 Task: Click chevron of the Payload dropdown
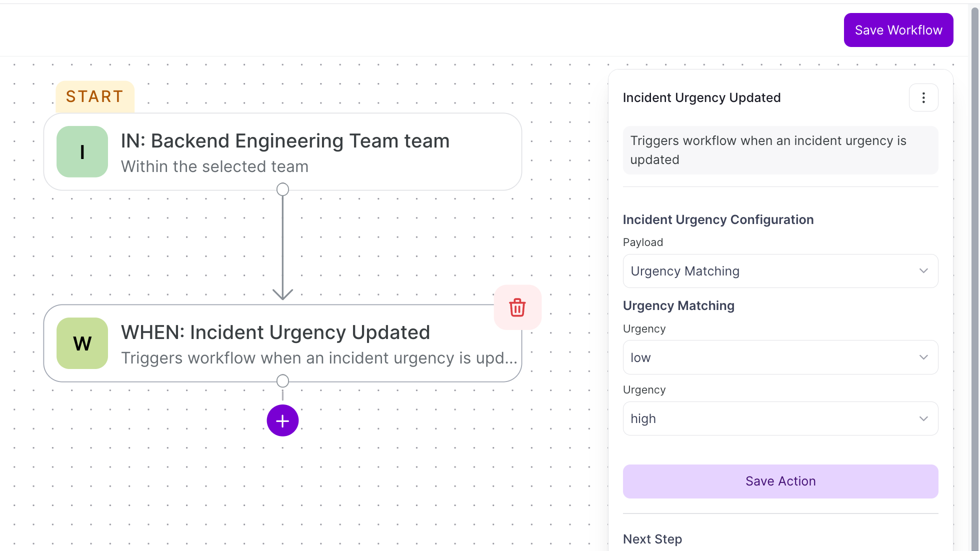coord(923,271)
